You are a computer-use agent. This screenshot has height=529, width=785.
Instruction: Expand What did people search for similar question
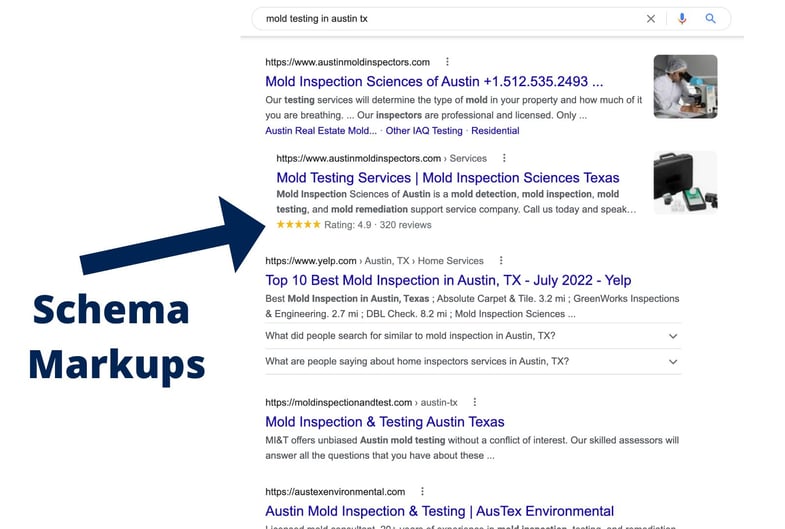tap(473, 336)
